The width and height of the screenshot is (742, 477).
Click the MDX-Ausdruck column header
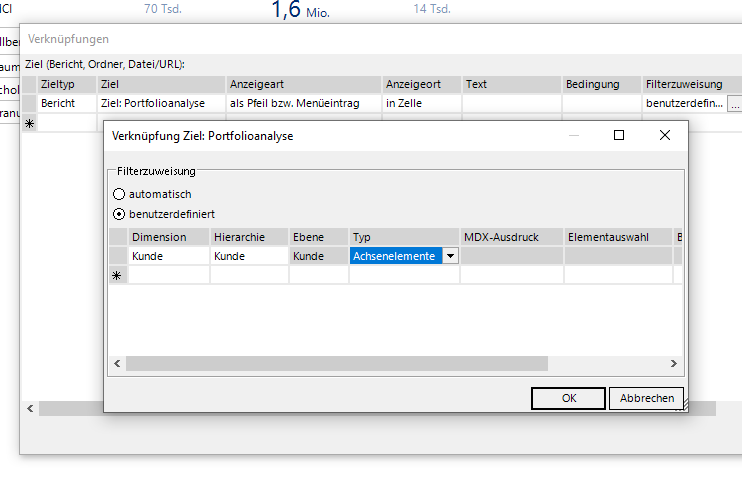coord(510,237)
